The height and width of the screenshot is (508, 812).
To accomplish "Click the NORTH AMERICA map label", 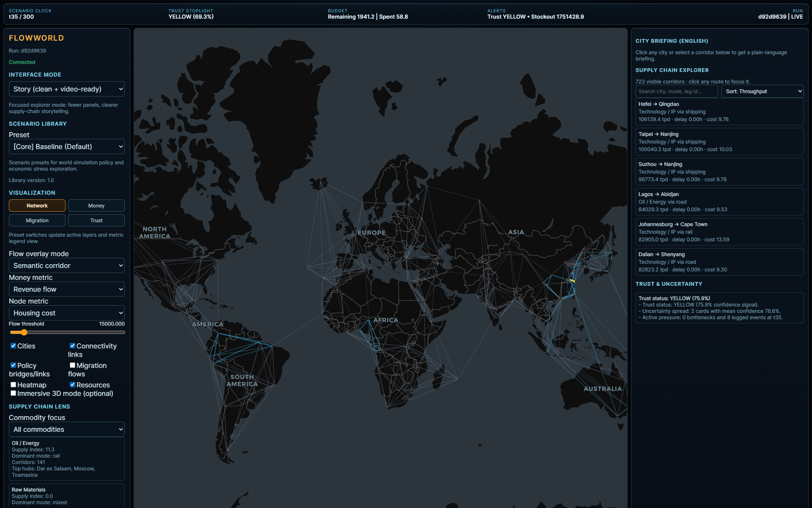I will [x=155, y=233].
